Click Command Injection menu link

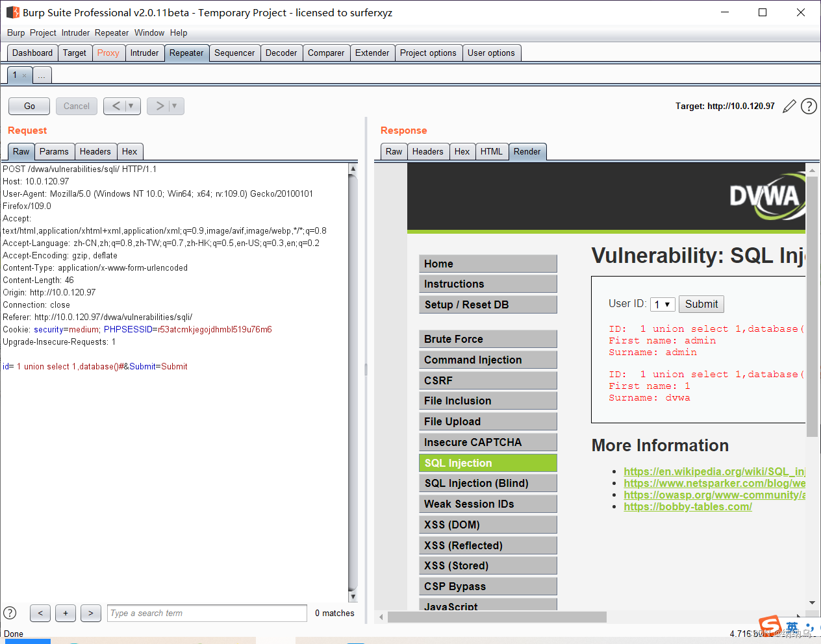click(488, 360)
